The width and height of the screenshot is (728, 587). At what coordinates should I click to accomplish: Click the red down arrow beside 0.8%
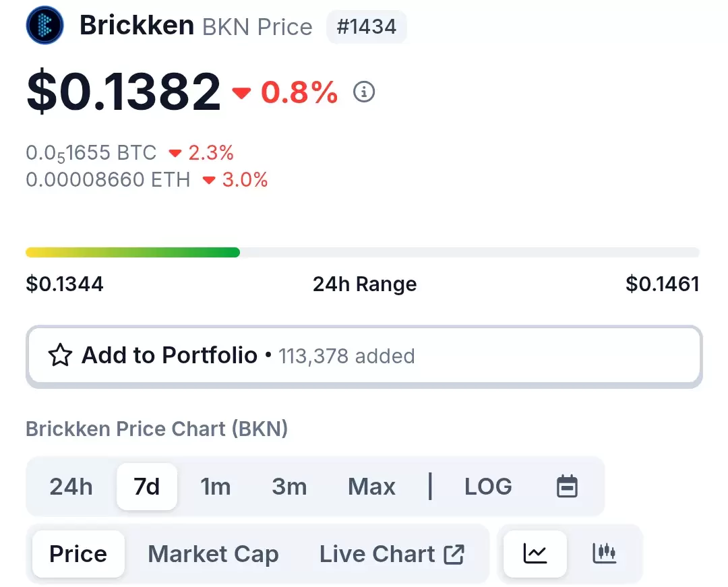(241, 93)
